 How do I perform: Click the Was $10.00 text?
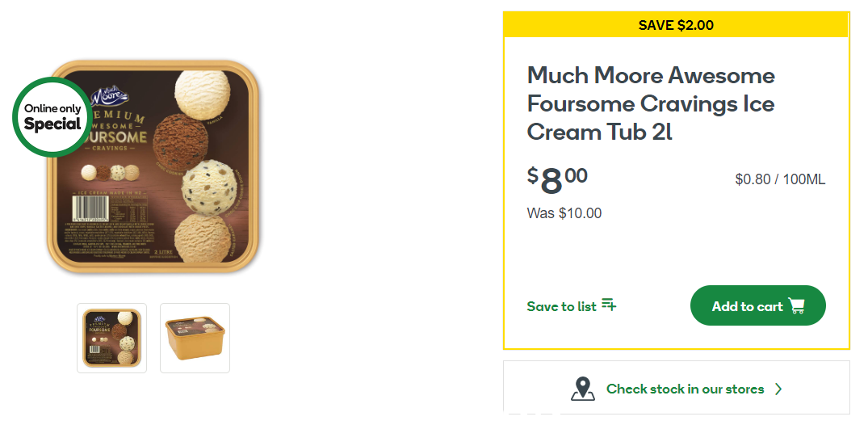564,213
